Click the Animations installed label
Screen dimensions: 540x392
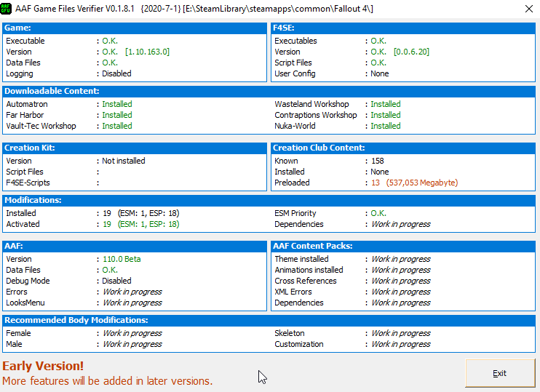pos(309,270)
